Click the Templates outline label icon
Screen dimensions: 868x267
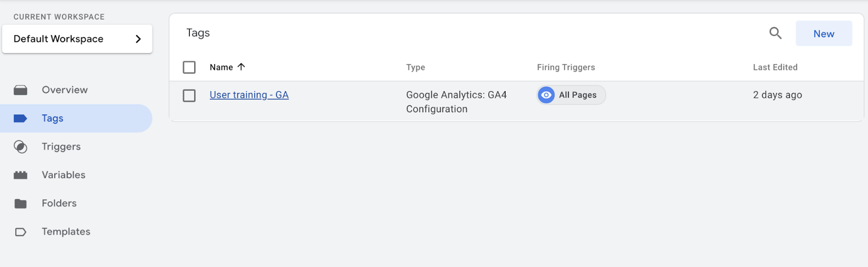[x=21, y=232]
